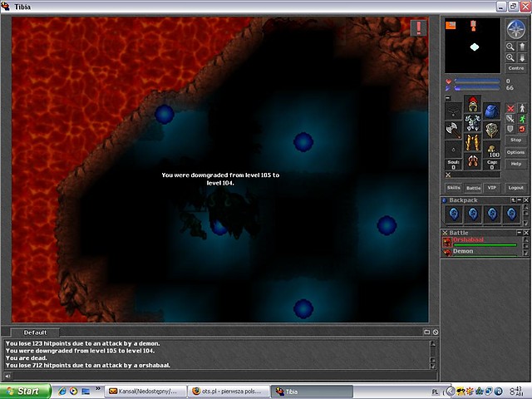Open the Windows Start menu
Image resolution: width=532 pixels, height=399 pixels.
[x=26, y=392]
